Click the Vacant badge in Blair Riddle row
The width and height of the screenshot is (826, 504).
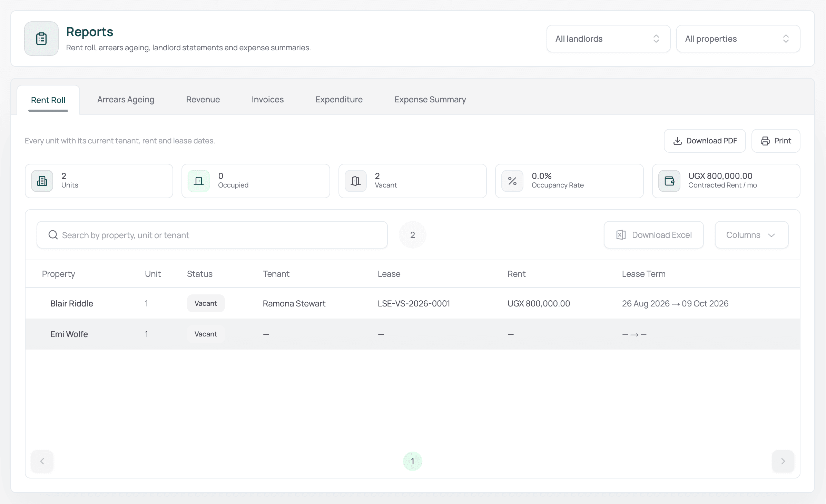(x=206, y=303)
